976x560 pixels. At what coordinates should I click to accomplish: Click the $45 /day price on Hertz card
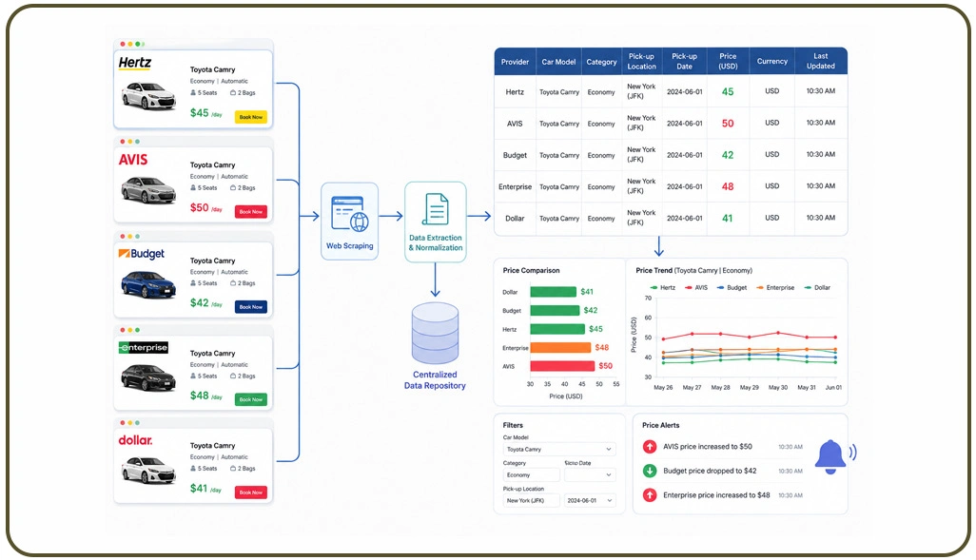tap(206, 113)
